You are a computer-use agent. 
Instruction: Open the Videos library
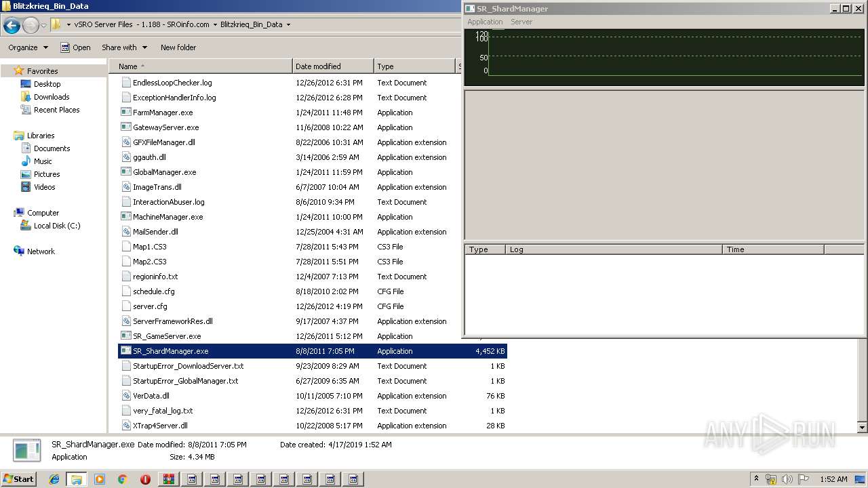(44, 187)
